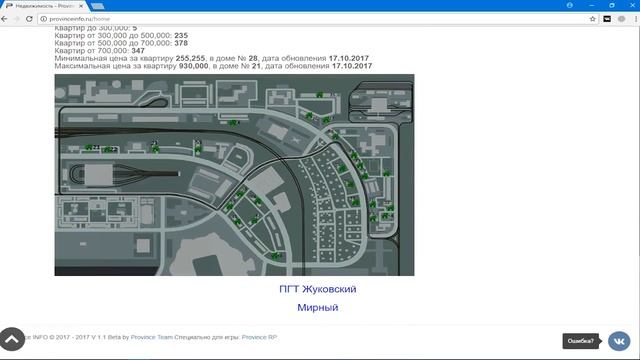The image size is (640, 360).
Task: Click the browser forward arrow
Action: (17, 19)
